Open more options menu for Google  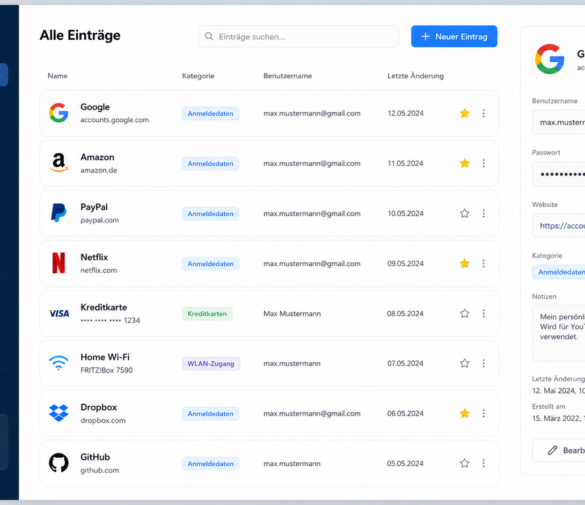tap(484, 113)
